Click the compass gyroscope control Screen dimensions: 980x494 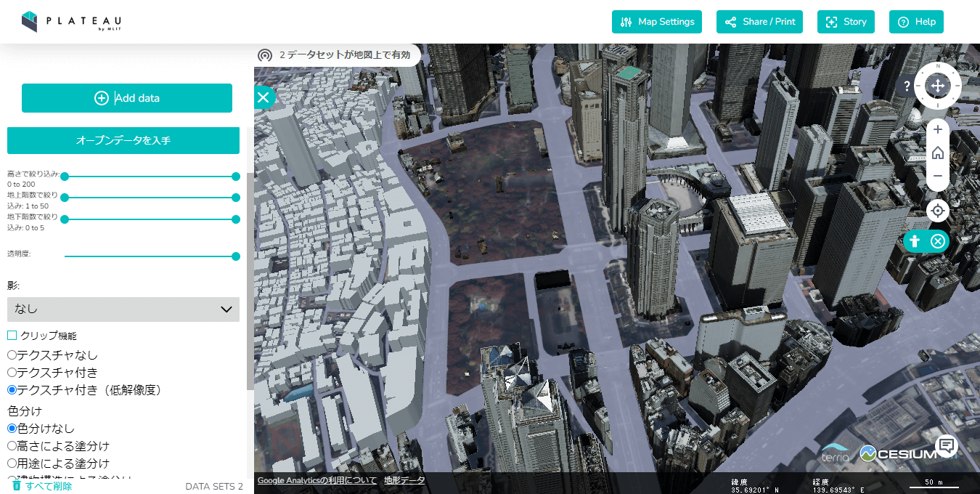pos(938,86)
